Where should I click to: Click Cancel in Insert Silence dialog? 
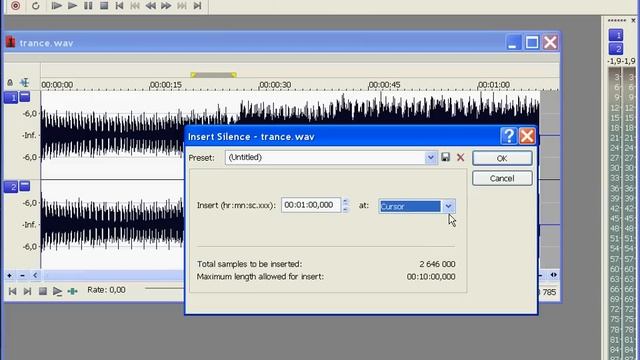(x=502, y=178)
